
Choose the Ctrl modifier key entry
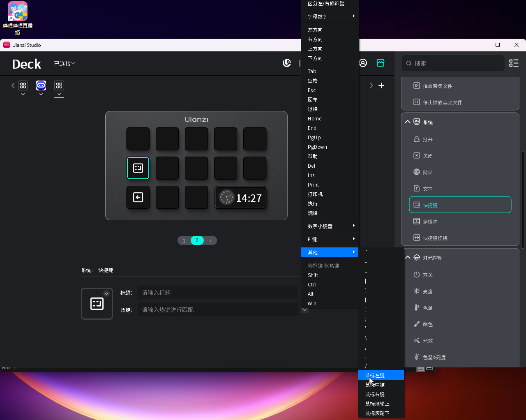[x=312, y=285]
